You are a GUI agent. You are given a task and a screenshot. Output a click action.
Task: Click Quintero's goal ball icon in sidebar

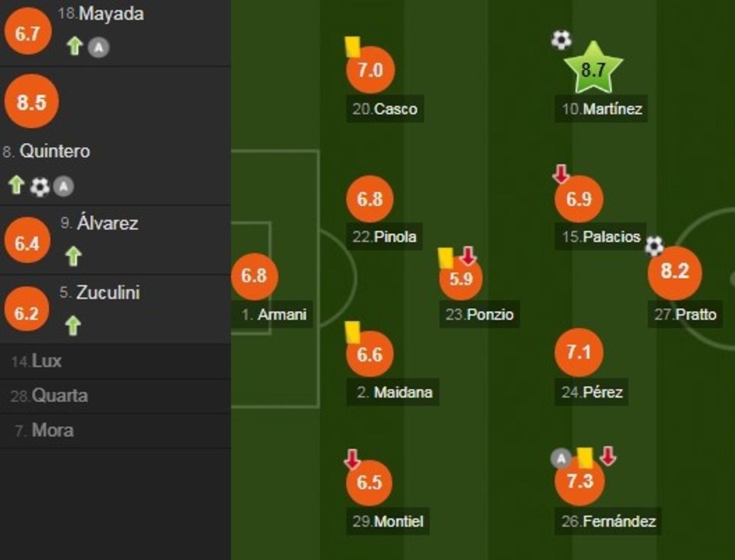coord(40,187)
